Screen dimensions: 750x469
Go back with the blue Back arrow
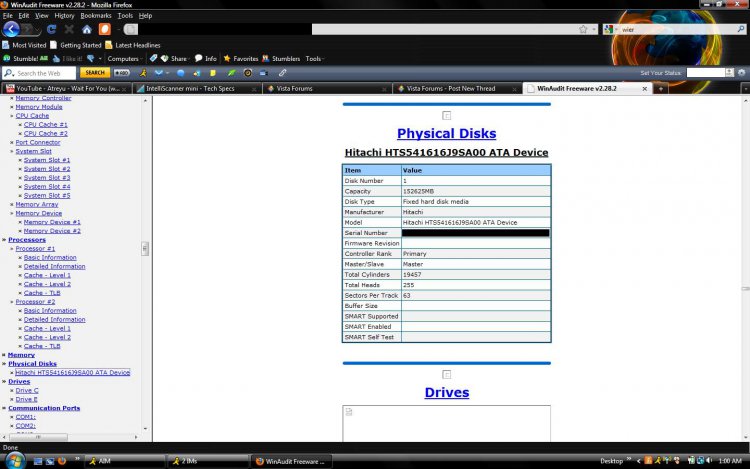coord(11,29)
